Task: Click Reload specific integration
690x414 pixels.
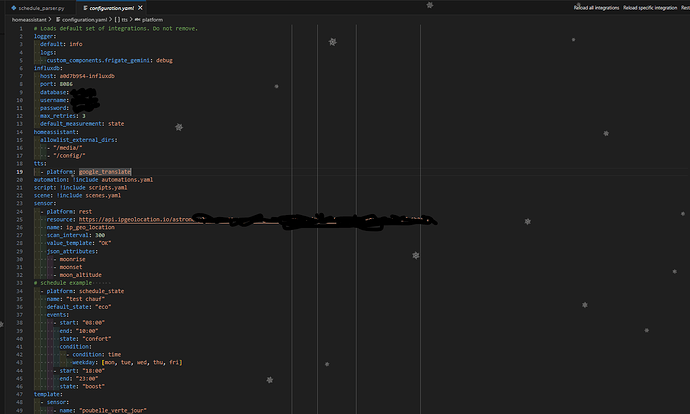Action: (650, 7)
